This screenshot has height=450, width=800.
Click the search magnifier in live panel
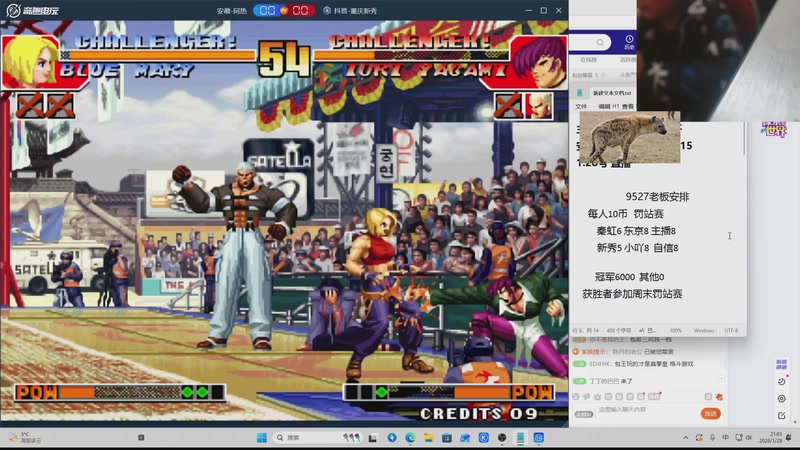coord(600,42)
